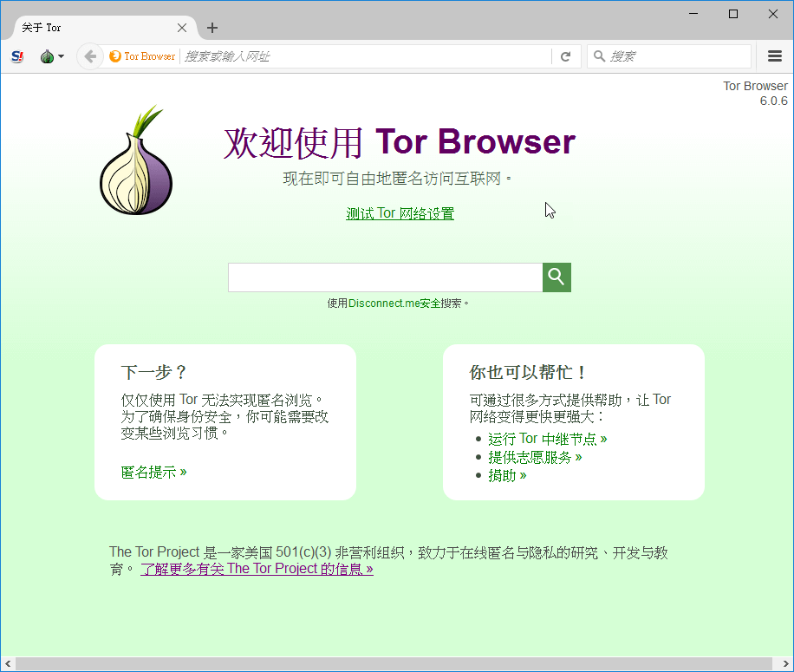
Task: Open a new tab with plus button
Action: [212, 28]
